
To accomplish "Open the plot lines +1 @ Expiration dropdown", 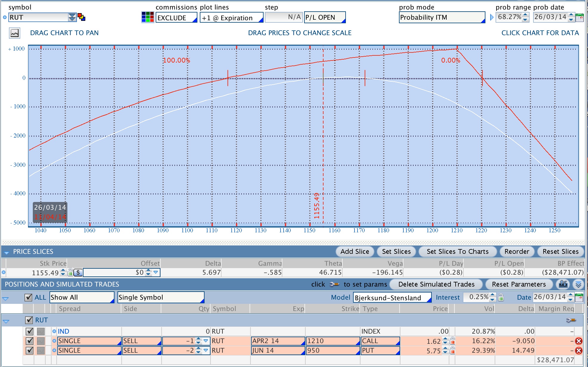I will [231, 18].
